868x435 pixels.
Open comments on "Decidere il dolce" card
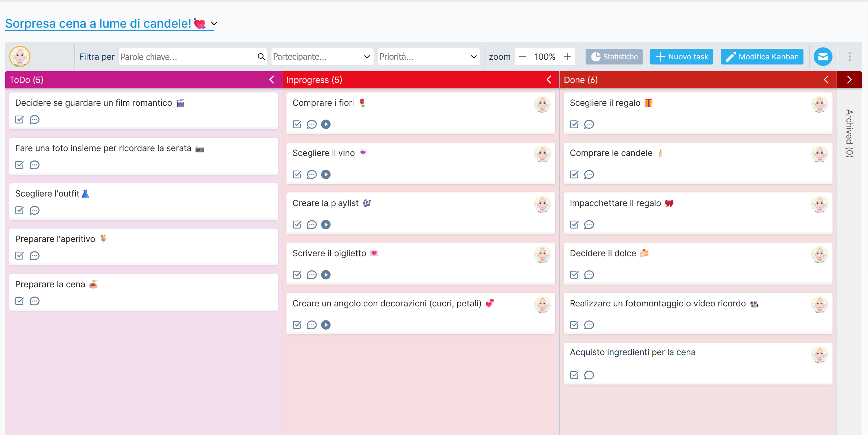tap(589, 275)
